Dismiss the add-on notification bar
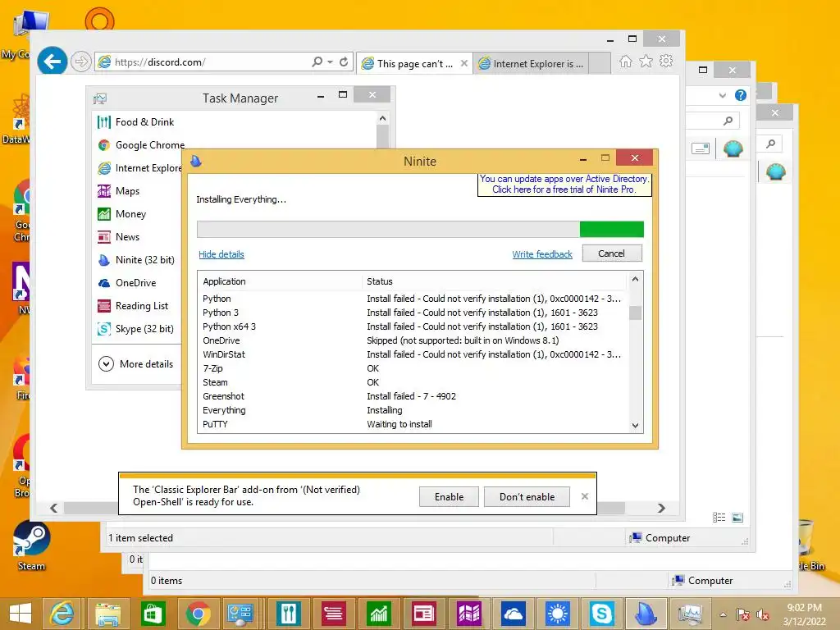Viewport: 840px width, 630px height. 585,496
